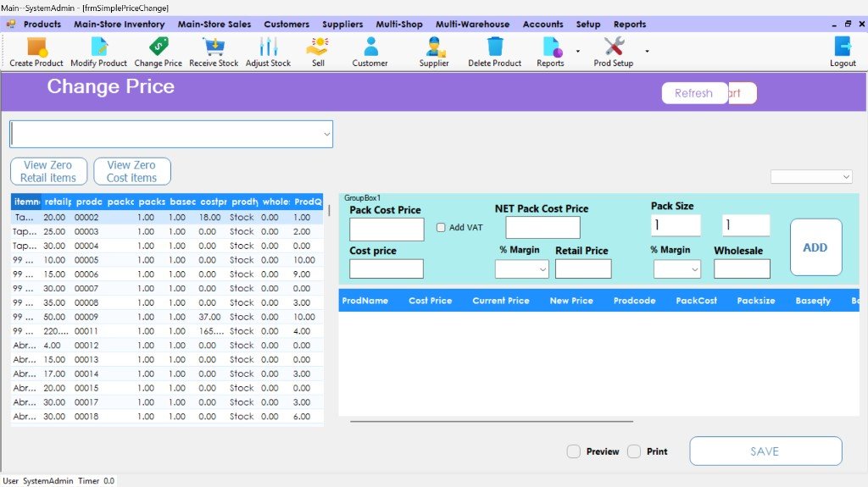Viewport: 868px width, 487px height.
Task: Open the Main-Store Sales menu
Action: point(214,25)
